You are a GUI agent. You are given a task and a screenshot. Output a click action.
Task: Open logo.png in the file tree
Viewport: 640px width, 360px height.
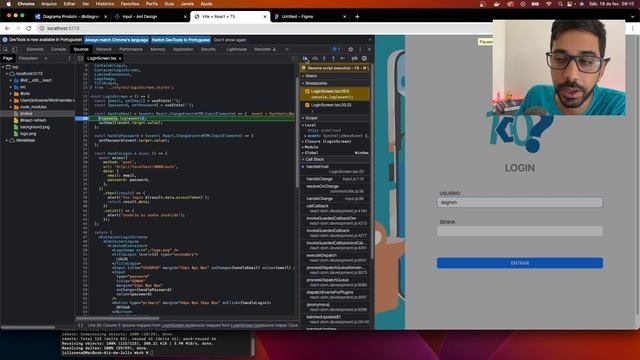[x=28, y=133]
